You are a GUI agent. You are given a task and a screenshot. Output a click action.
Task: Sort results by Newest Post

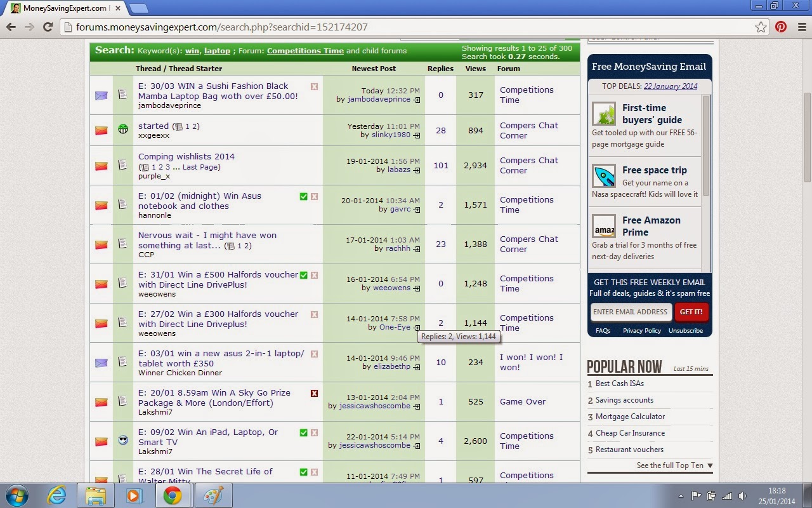tap(374, 69)
